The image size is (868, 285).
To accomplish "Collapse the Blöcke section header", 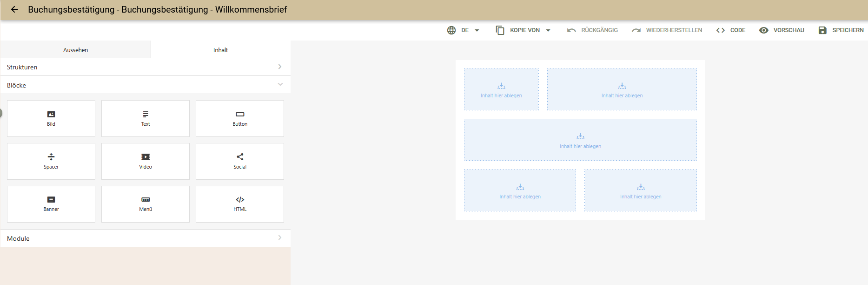I will coord(146,85).
